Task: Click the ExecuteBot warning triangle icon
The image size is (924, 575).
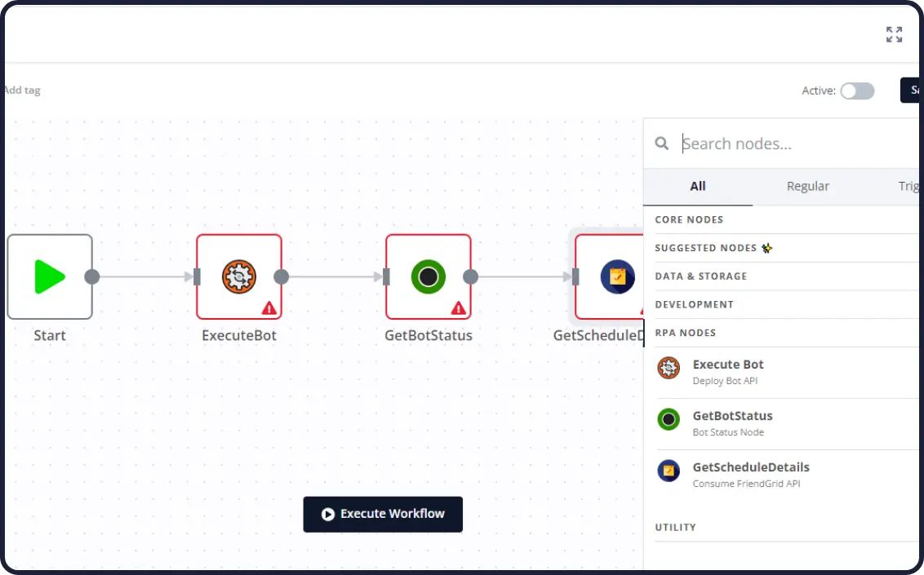Action: tap(269, 307)
